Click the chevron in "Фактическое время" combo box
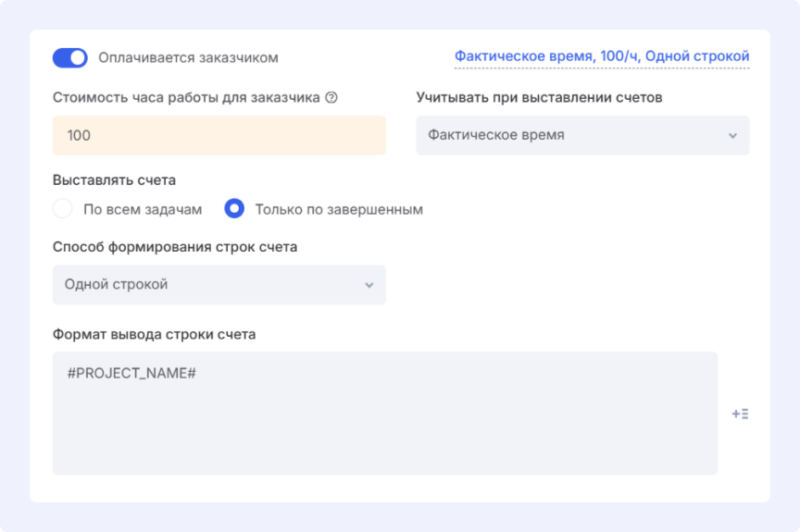 point(732,136)
